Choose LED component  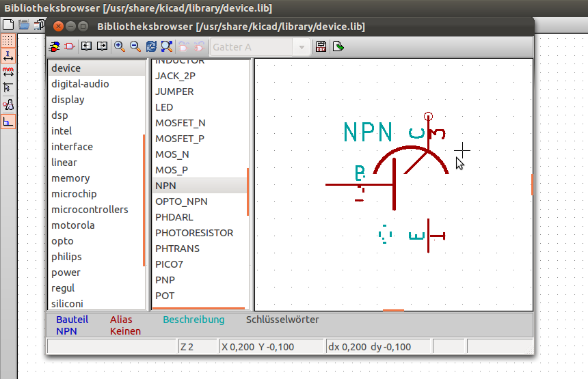coord(200,107)
